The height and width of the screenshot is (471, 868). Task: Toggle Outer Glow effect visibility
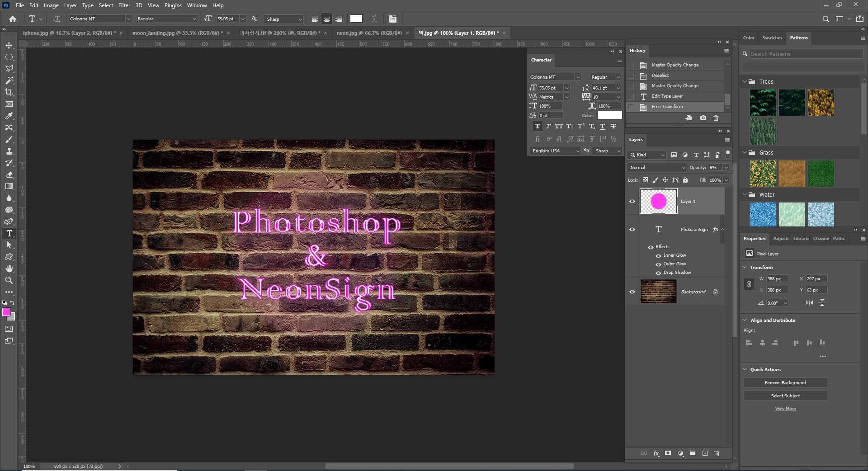(x=658, y=264)
